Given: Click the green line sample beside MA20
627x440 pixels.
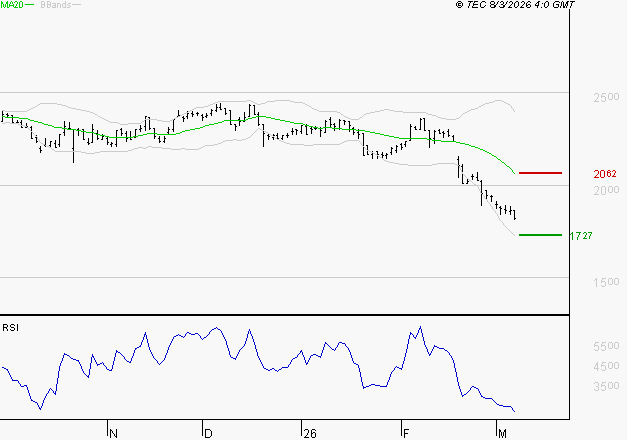Looking at the screenshot, I should pyautogui.click(x=31, y=5).
